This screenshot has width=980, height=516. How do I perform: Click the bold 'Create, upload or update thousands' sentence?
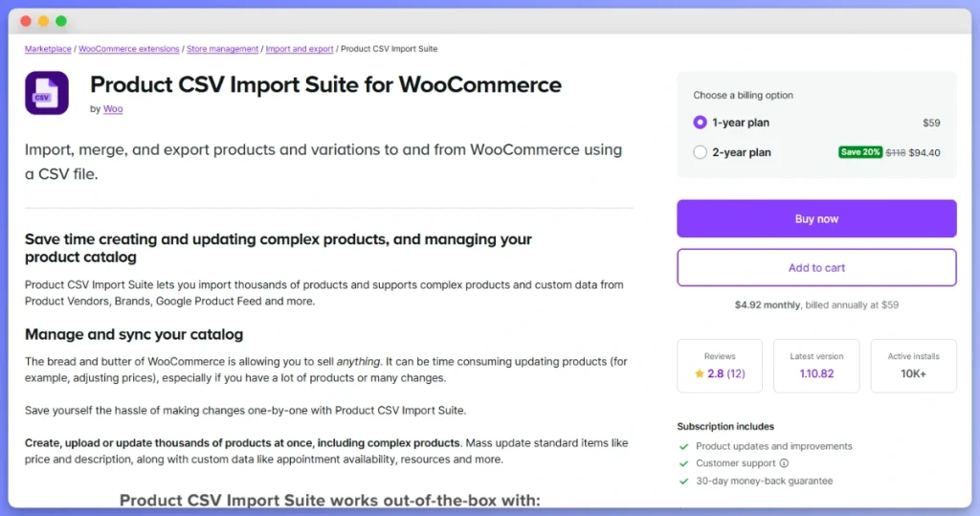point(242,443)
